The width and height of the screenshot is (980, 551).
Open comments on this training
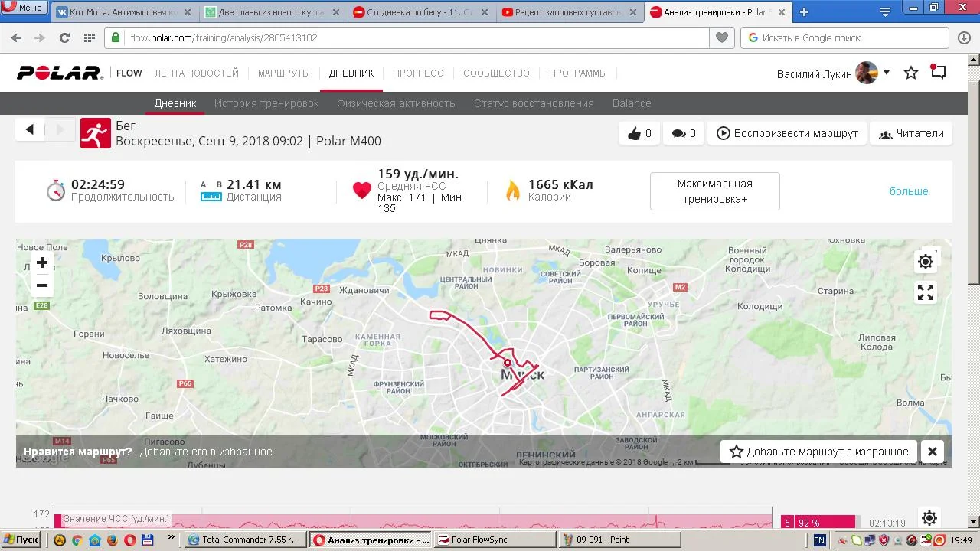tap(684, 133)
